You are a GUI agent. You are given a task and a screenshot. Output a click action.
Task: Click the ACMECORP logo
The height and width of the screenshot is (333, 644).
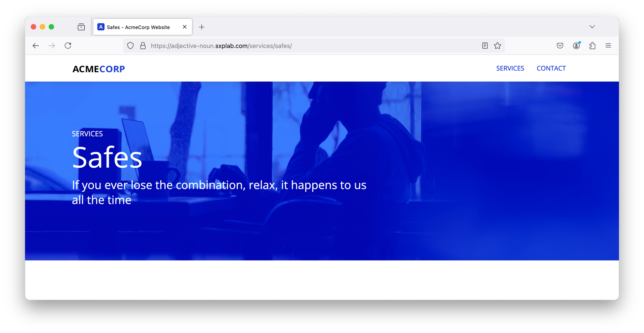pyautogui.click(x=99, y=69)
